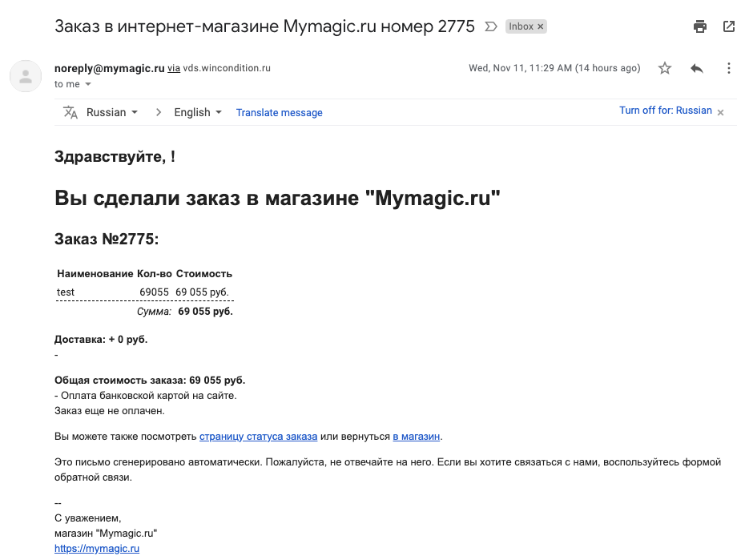Screen dimensions: 745x560
Task: Open the email in a new window
Action: point(728,26)
